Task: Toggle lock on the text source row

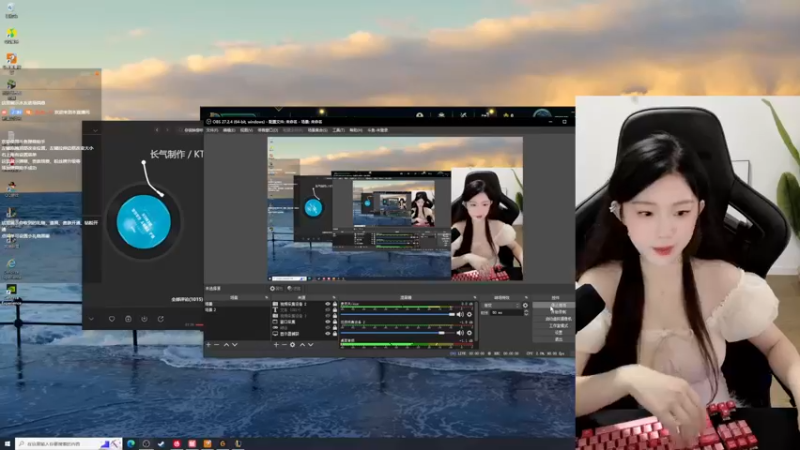Action: (335, 310)
